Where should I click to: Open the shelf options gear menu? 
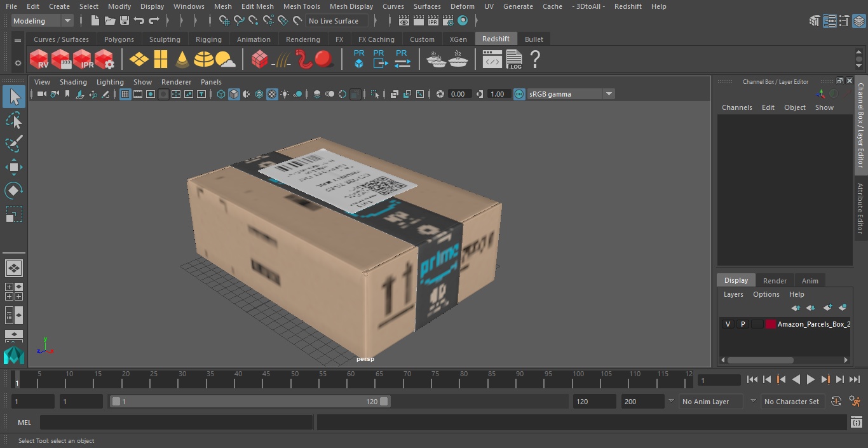[x=18, y=63]
